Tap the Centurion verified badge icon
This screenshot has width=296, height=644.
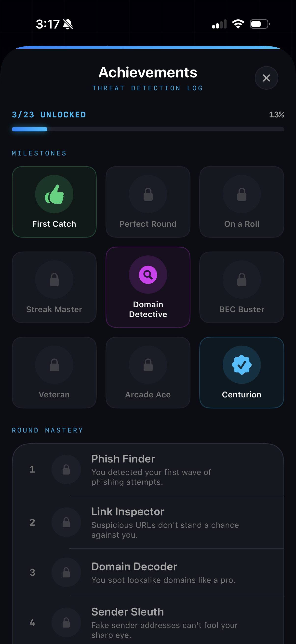[x=242, y=365]
